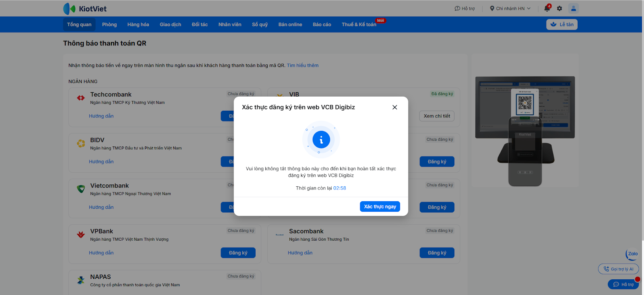Expand the Chi nhánh HN branch dropdown
Viewport: 644px width, 295px height.
(x=510, y=8)
